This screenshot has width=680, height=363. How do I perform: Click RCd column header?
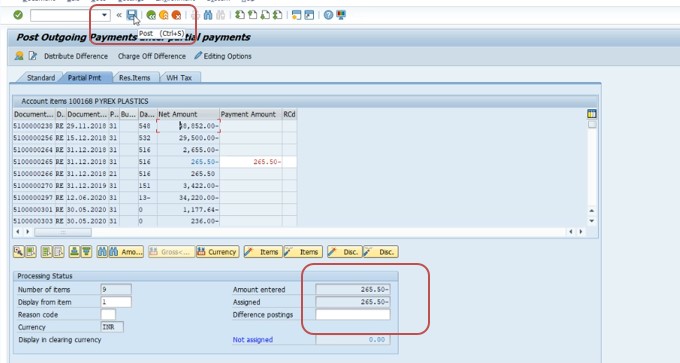[289, 114]
